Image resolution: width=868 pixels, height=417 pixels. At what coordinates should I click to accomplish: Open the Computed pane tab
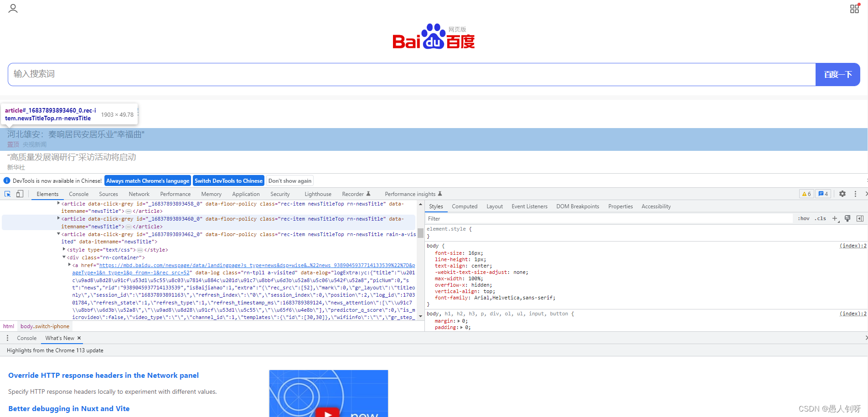pyautogui.click(x=465, y=206)
